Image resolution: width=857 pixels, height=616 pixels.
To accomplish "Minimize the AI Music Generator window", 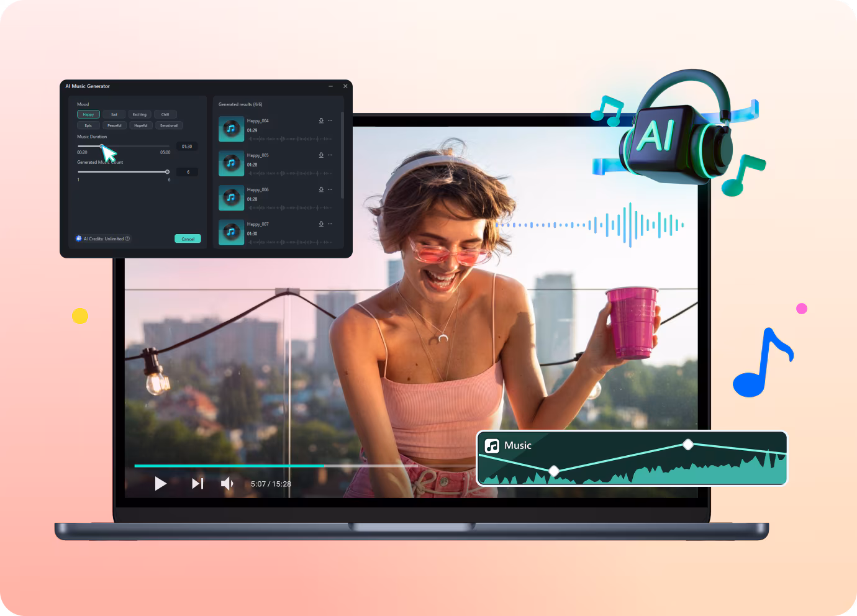I will coord(330,86).
